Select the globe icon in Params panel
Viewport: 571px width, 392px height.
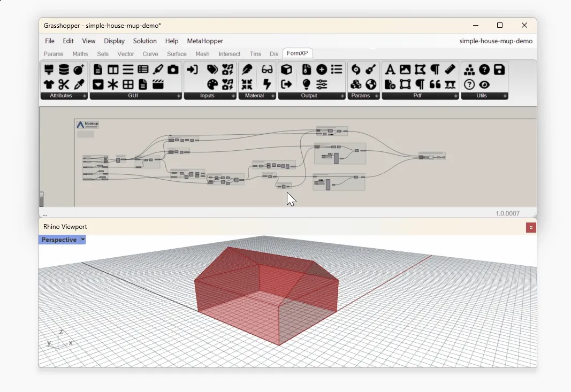point(371,84)
